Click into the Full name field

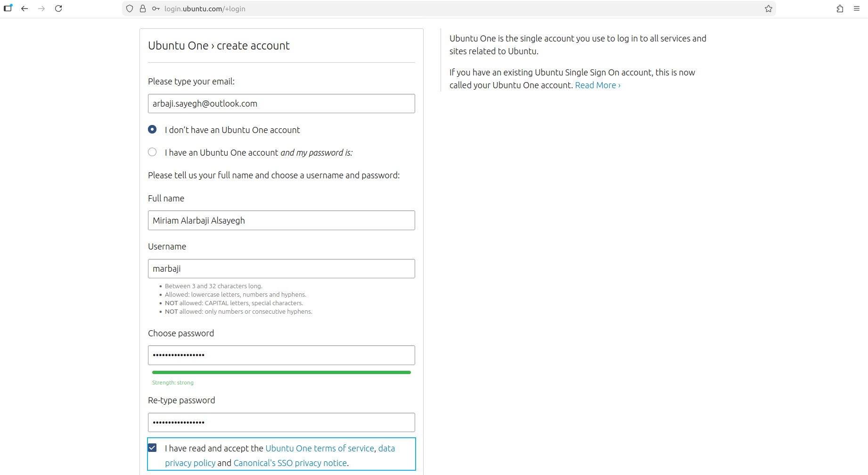[x=281, y=220]
